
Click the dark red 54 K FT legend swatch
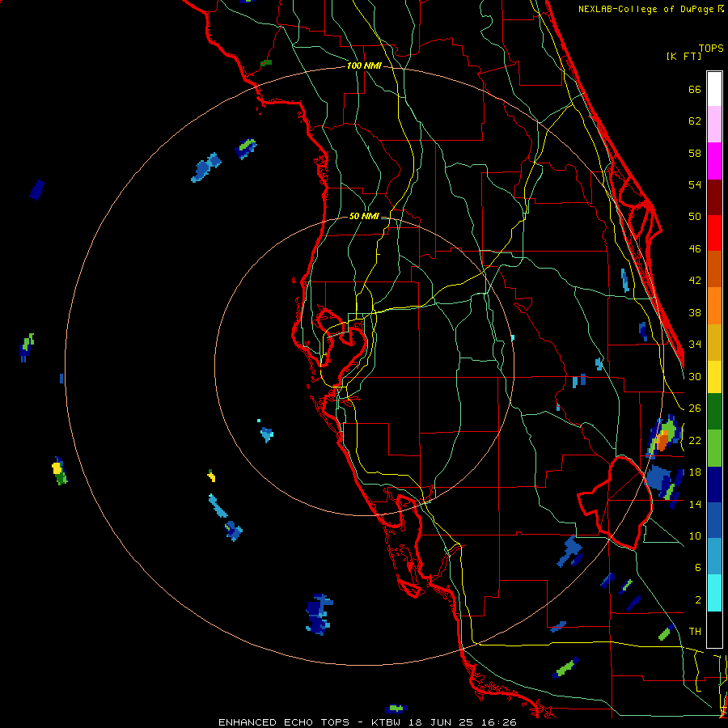point(714,197)
